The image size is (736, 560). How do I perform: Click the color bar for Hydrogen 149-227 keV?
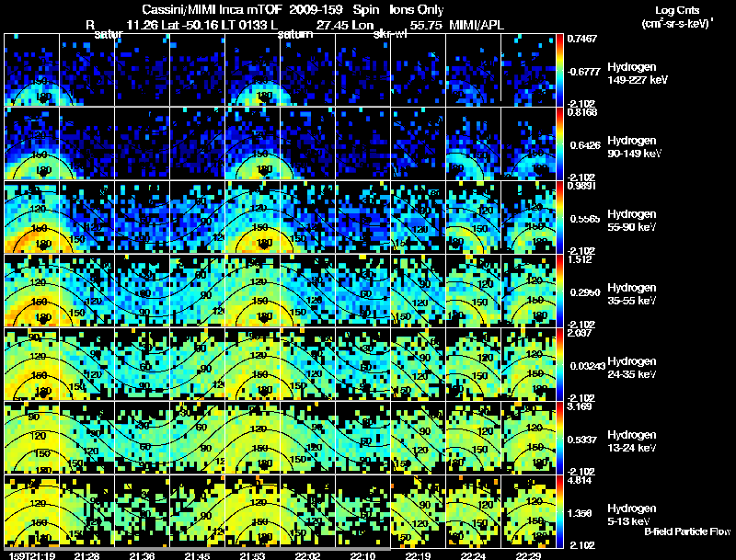(561, 70)
